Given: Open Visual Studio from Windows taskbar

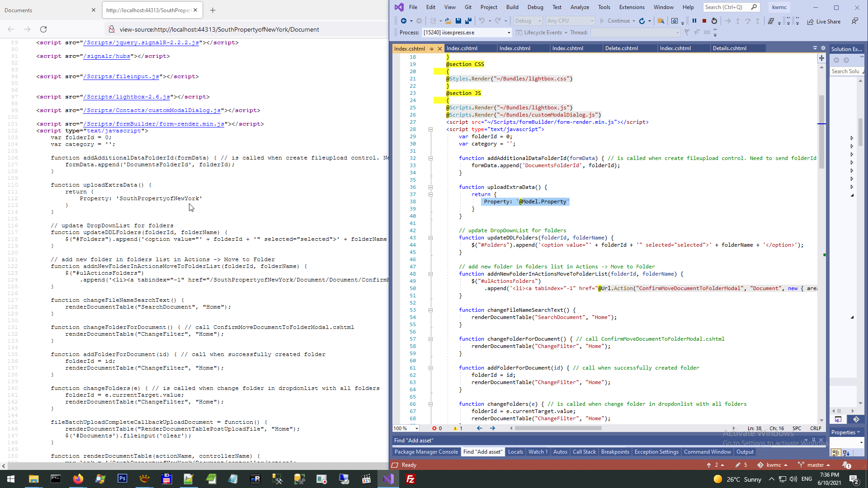Looking at the screenshot, I should click(x=388, y=479).
